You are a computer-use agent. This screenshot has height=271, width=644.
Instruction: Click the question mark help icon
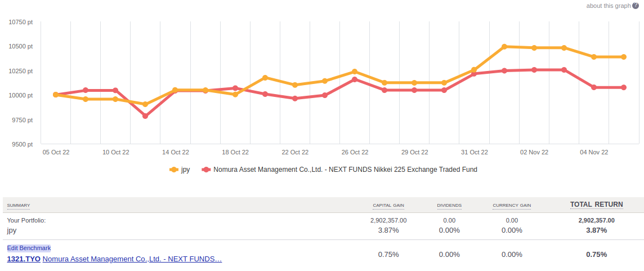pos(636,6)
